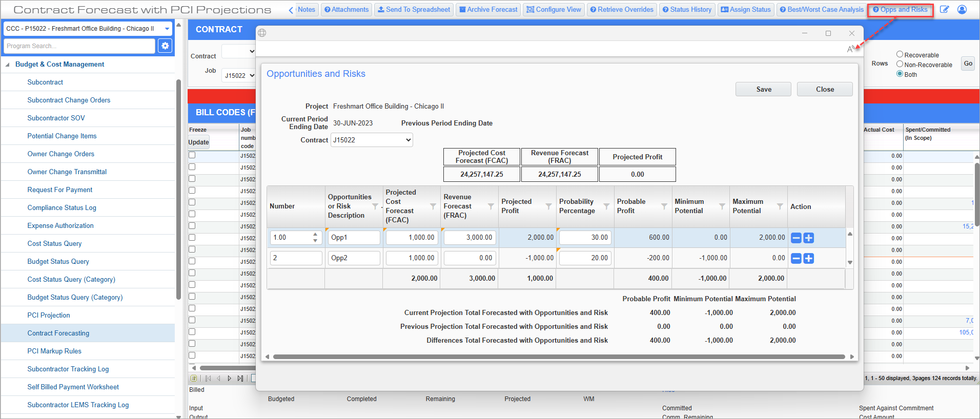980x419 pixels.
Task: Select the Non-Recoverable radio button
Action: 900,64
